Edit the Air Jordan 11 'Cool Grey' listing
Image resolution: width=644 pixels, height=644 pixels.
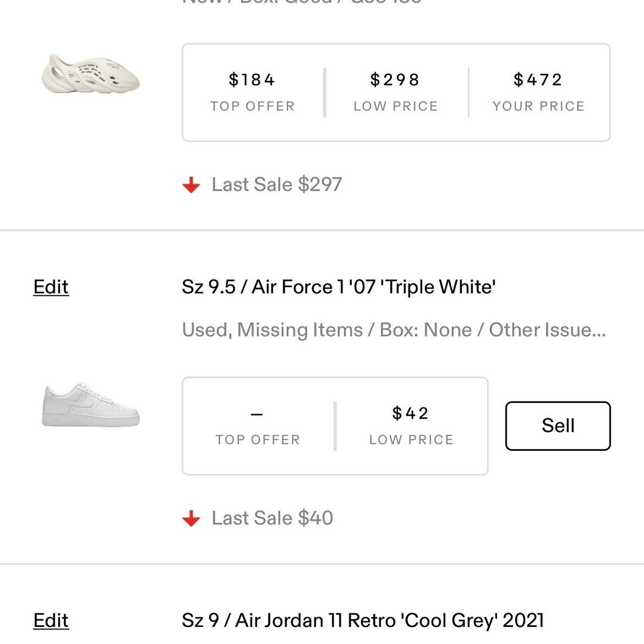point(50,620)
